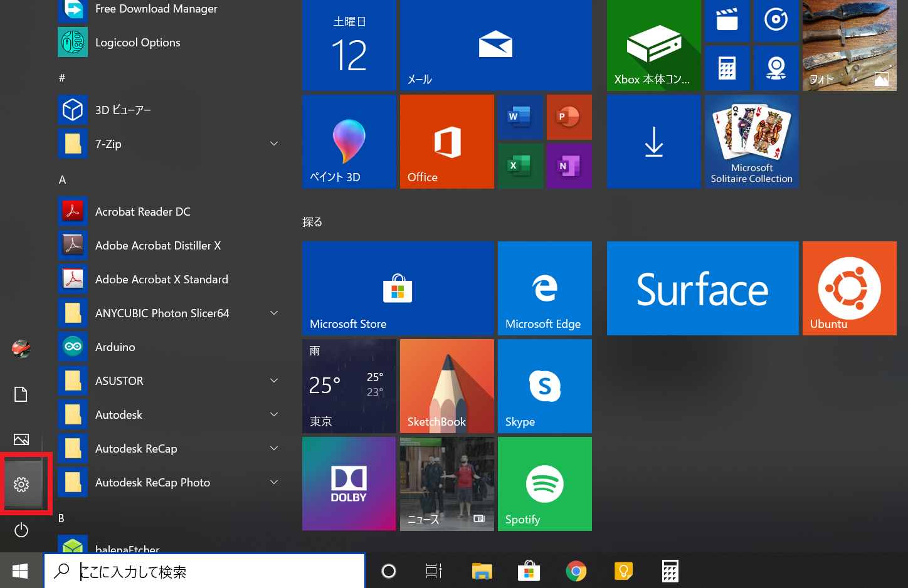Open Acrobat Reader DC from app list

(x=169, y=212)
